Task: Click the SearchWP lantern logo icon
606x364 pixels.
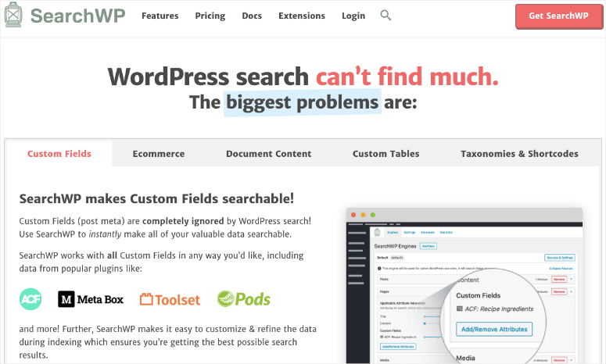Action: 13,15
